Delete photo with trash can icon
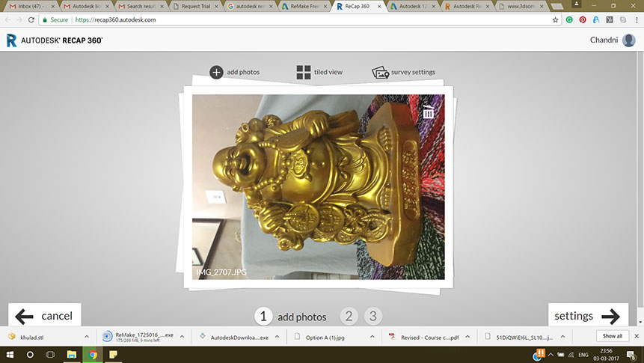644x363 pixels. coord(428,112)
